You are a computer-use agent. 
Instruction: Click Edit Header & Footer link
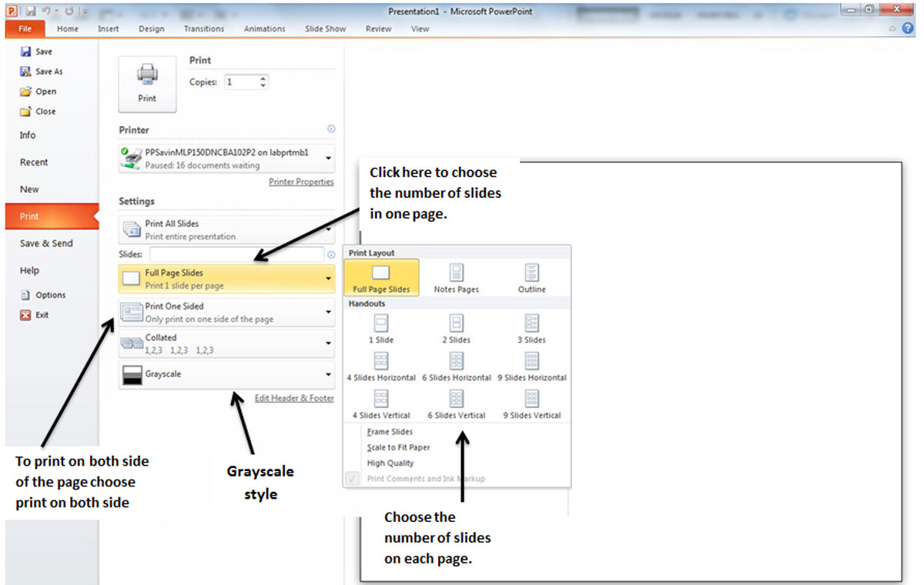coord(294,398)
